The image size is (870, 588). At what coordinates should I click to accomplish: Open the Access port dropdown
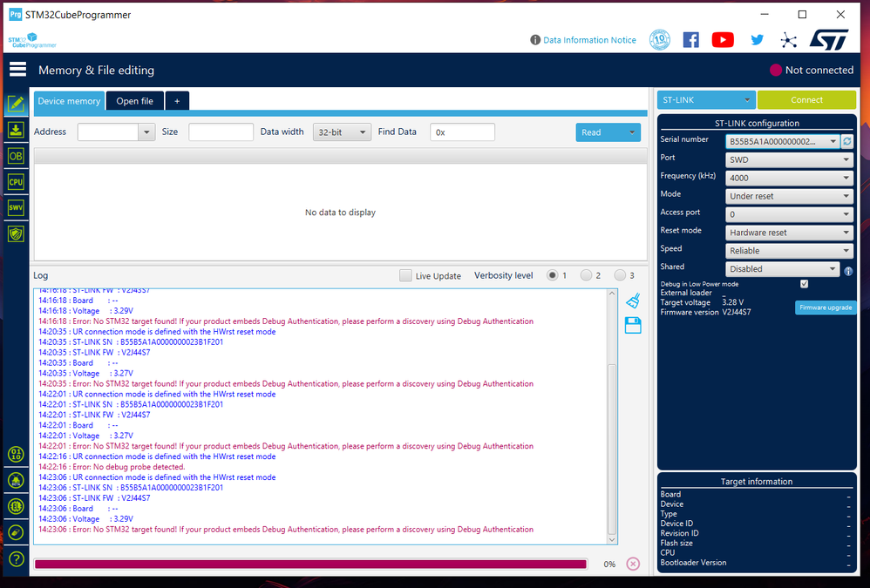click(789, 214)
